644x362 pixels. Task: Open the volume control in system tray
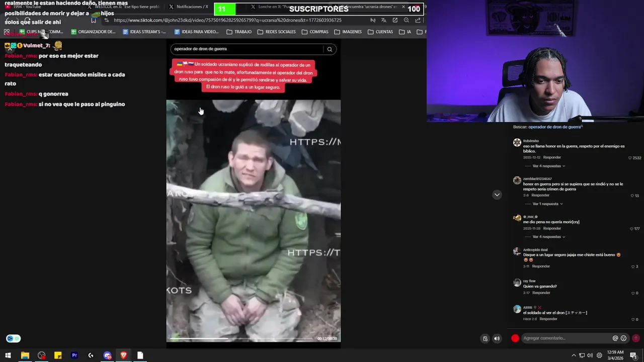click(590, 355)
